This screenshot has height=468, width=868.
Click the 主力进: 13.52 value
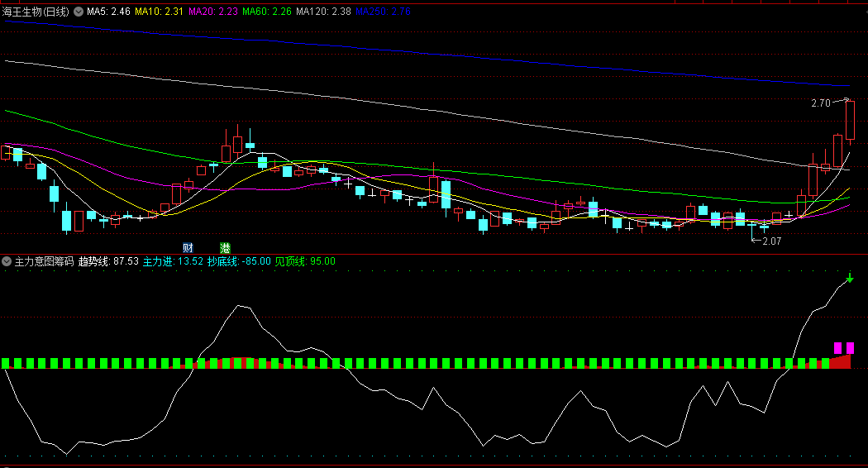point(174,261)
